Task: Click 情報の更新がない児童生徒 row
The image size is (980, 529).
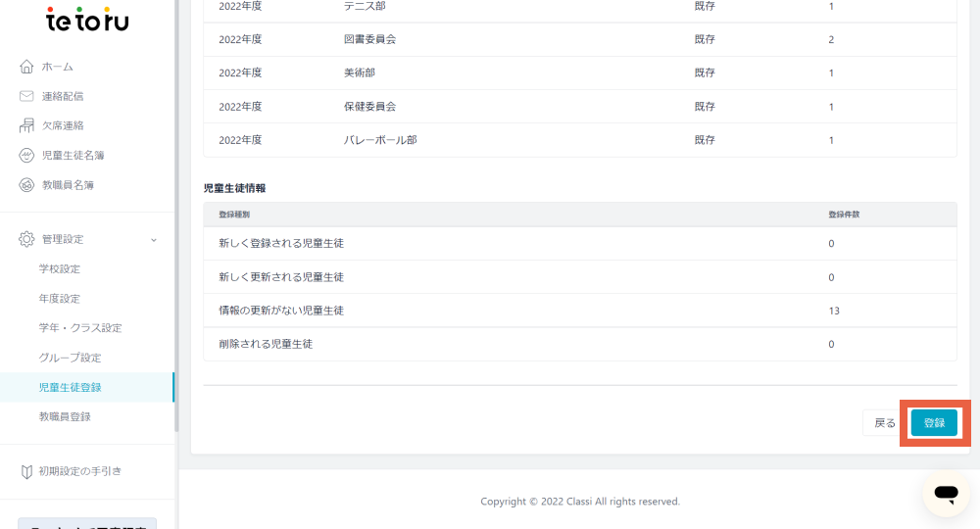Action: click(580, 311)
